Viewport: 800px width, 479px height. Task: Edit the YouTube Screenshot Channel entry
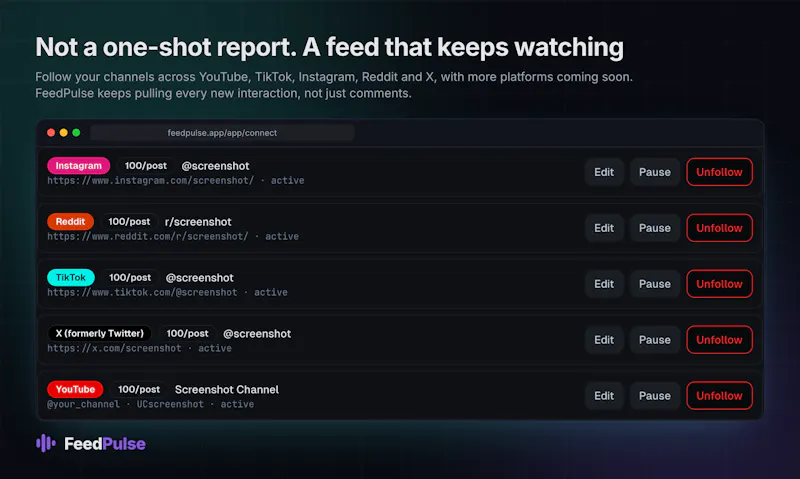604,396
